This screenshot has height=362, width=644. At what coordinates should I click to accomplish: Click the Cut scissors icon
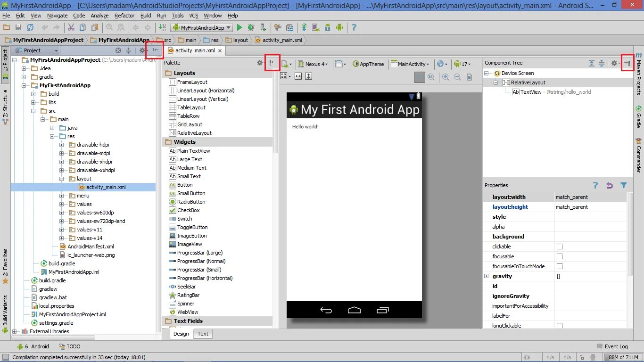[x=71, y=28]
